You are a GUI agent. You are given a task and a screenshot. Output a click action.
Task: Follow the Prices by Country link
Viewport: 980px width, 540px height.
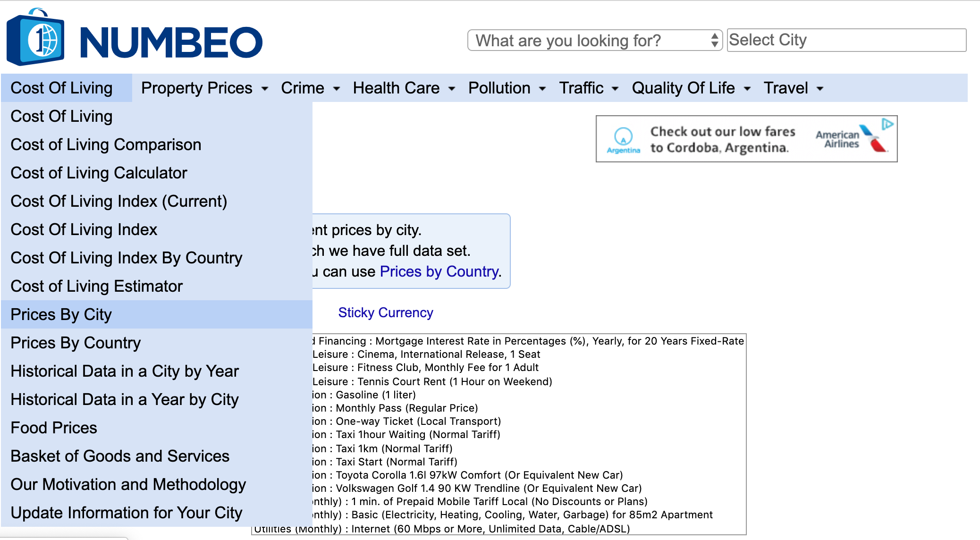coord(439,271)
